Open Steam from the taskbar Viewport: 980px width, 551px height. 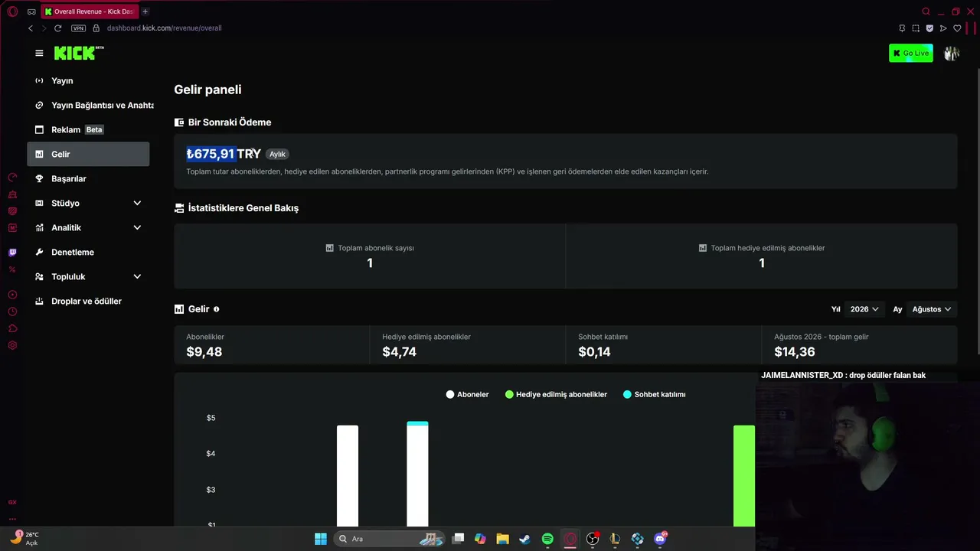[525, 539]
